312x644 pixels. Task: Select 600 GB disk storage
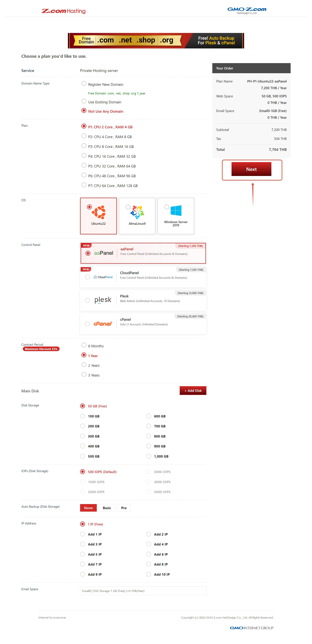149,416
